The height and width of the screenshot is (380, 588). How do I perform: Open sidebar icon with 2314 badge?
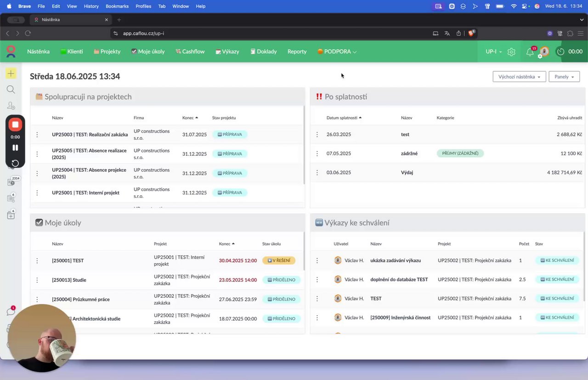point(11,182)
